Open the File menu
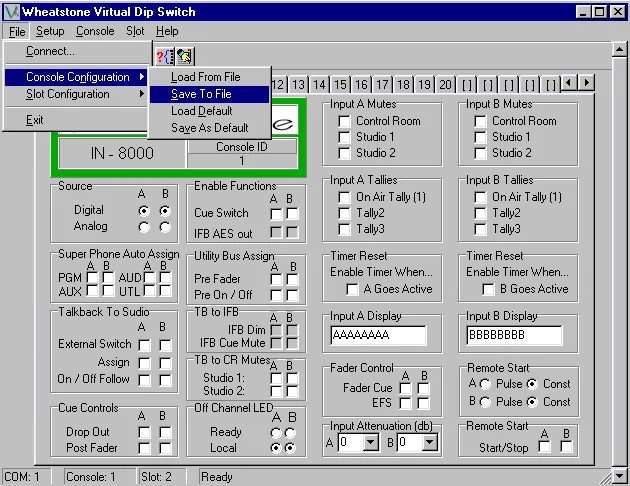The image size is (630, 486). (x=17, y=31)
